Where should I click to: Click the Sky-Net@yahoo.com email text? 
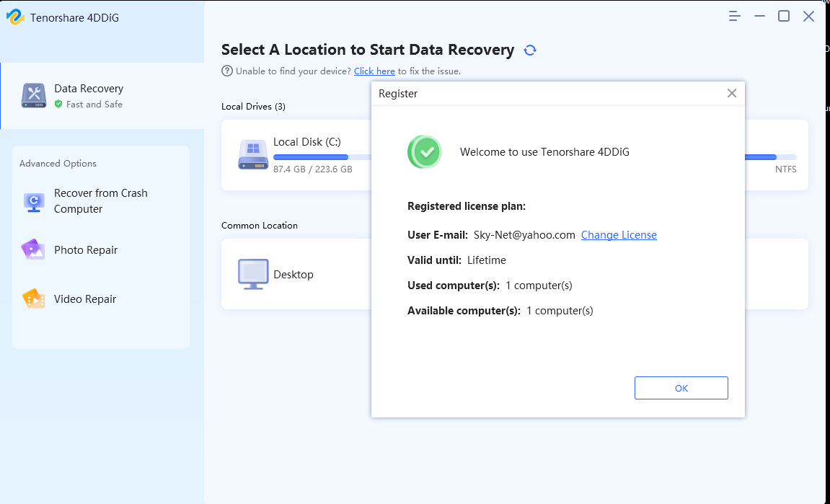click(x=524, y=235)
